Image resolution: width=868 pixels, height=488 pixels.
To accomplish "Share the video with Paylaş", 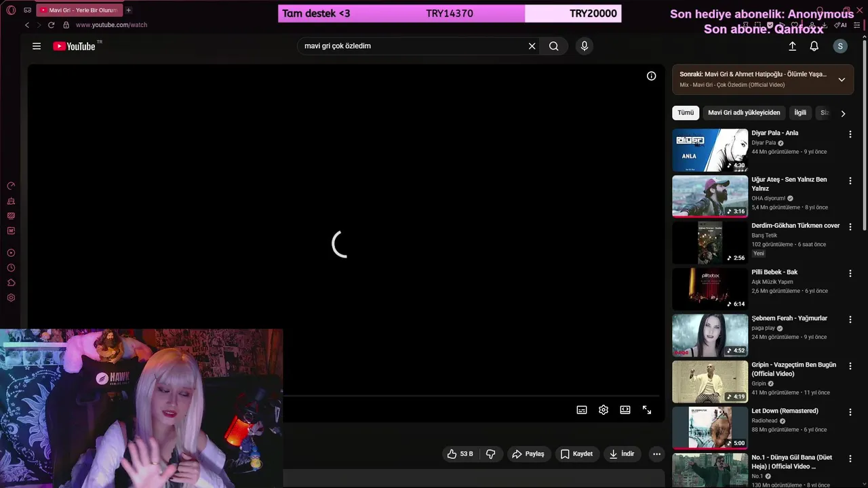I will point(528,454).
